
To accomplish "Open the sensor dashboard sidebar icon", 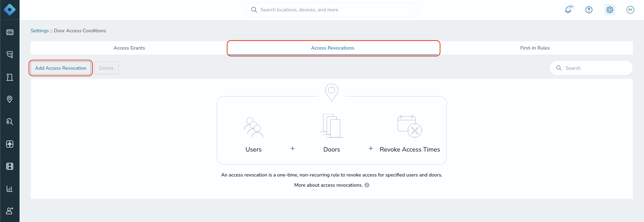I will click(x=10, y=144).
